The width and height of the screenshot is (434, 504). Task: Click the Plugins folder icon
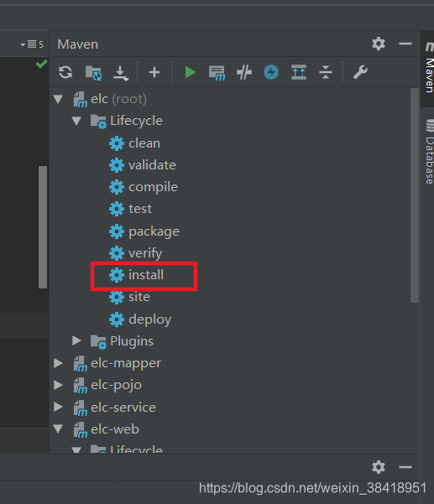(98, 341)
